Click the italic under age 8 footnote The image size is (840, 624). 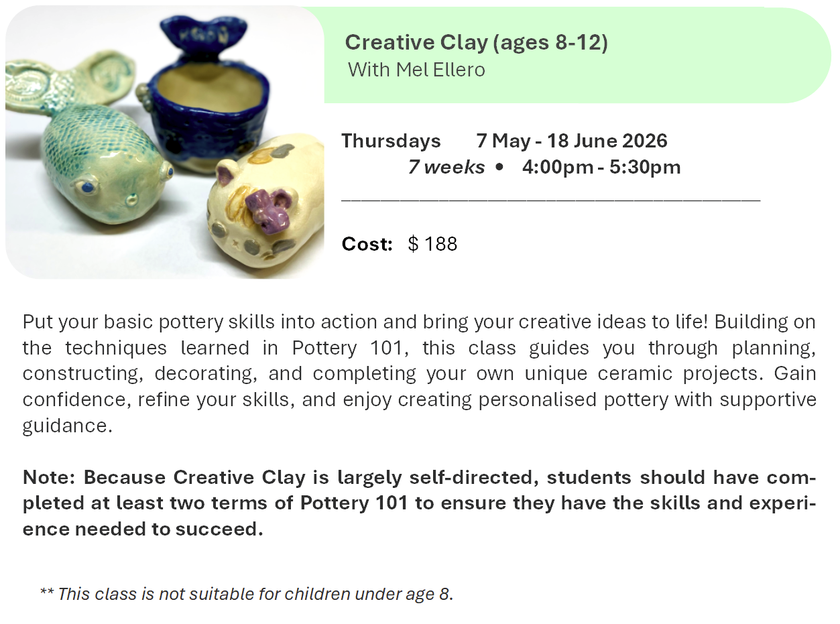click(x=247, y=594)
